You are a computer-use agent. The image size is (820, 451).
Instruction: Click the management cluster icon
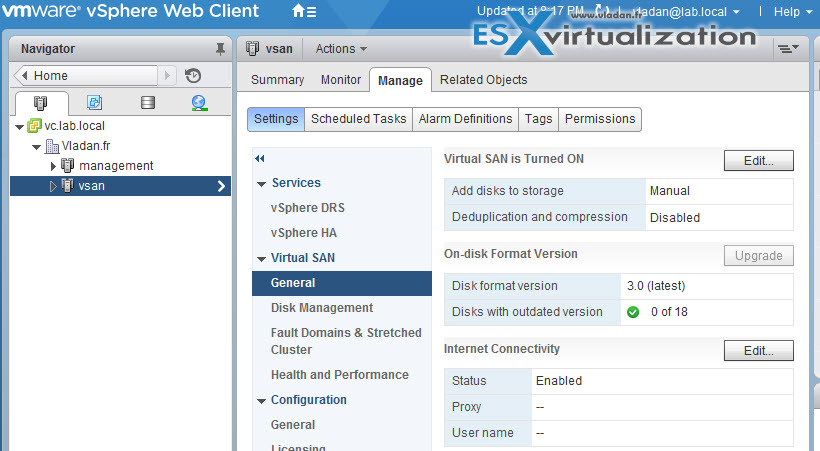point(67,165)
